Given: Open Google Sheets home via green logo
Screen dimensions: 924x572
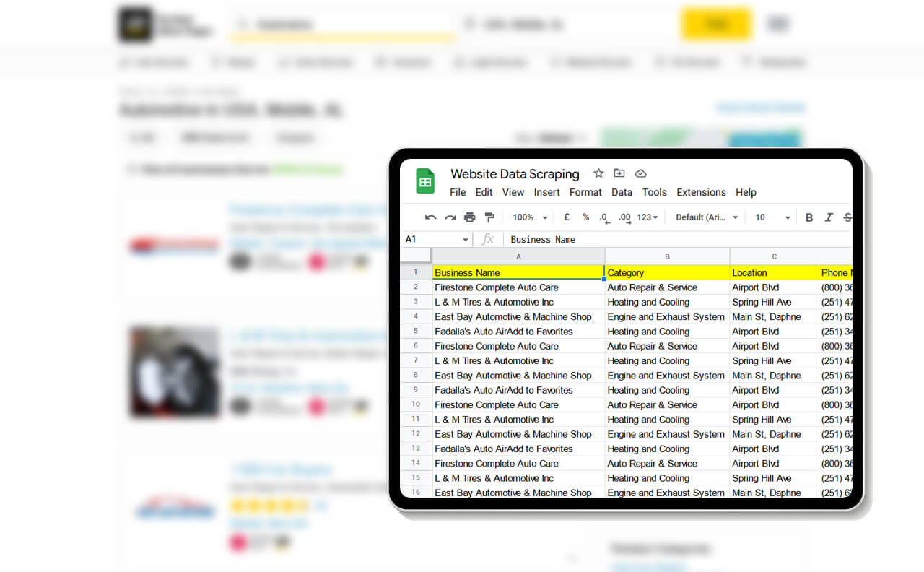Looking at the screenshot, I should [425, 181].
